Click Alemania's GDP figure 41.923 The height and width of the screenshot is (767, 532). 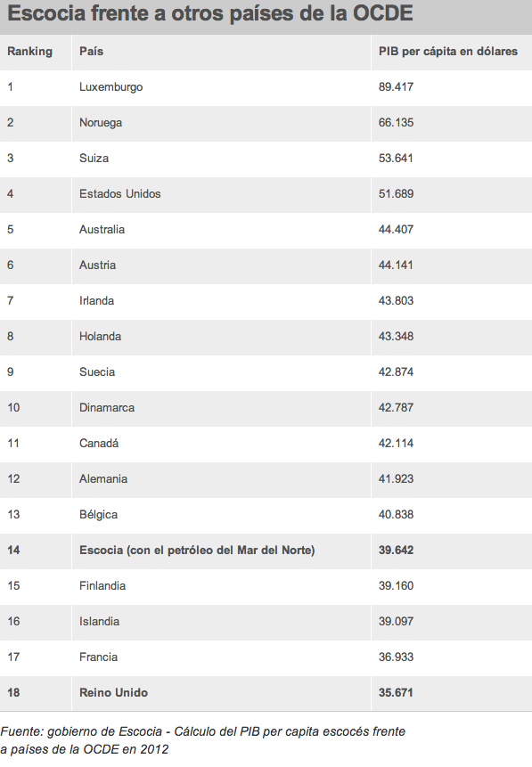(396, 479)
